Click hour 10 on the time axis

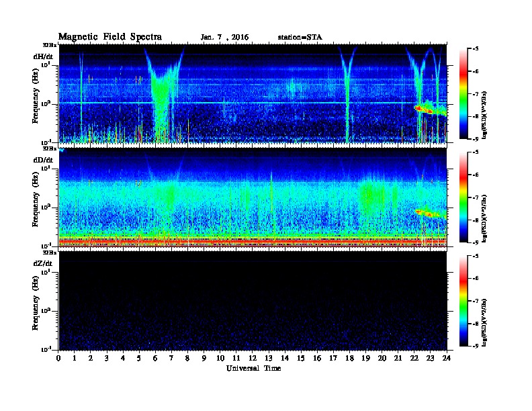pyautogui.click(x=220, y=359)
